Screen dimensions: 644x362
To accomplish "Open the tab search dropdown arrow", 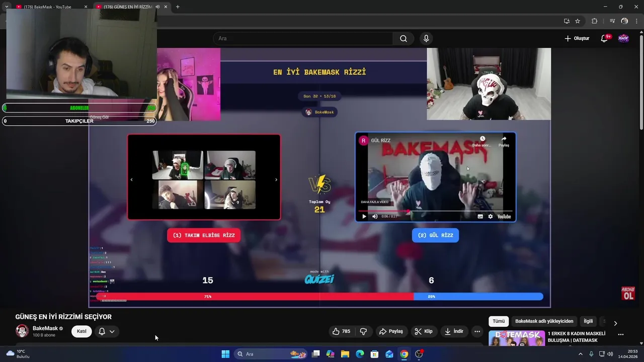I will [x=7, y=7].
